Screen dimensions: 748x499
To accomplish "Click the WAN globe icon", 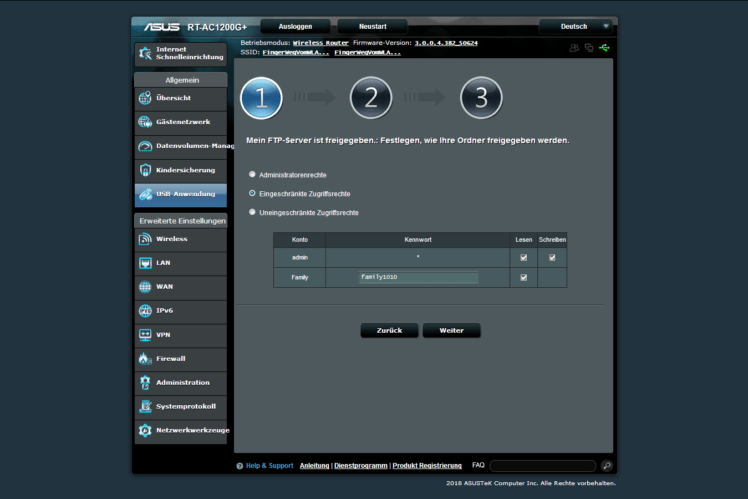I will tap(145, 287).
